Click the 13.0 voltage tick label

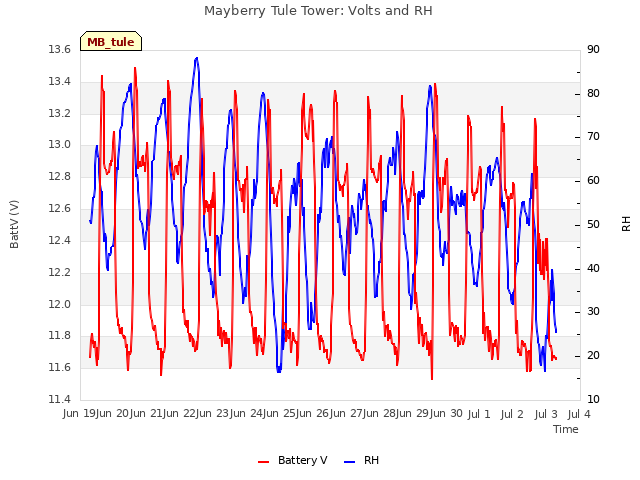(x=59, y=145)
